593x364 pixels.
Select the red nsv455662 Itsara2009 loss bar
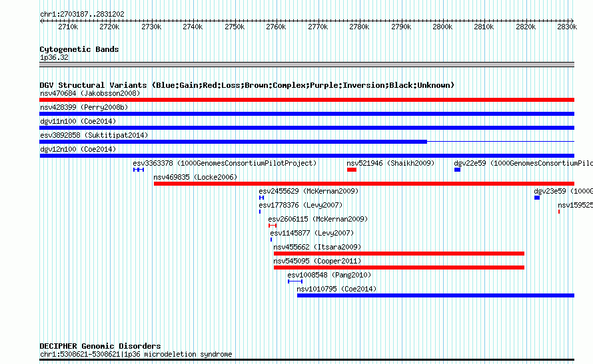pyautogui.click(x=399, y=254)
